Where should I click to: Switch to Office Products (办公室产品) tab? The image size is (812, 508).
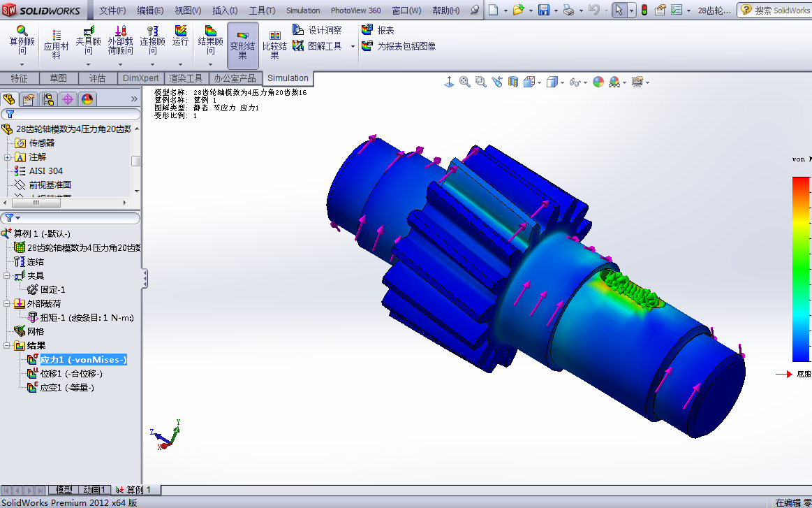(235, 78)
